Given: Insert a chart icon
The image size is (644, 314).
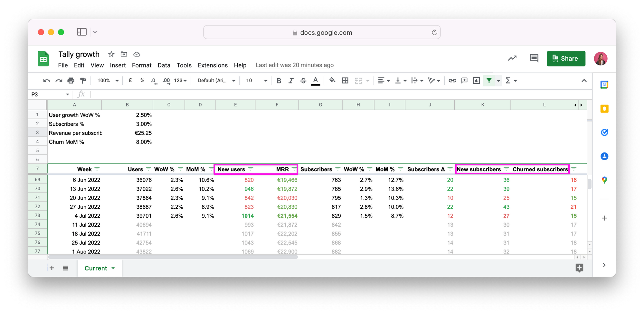Looking at the screenshot, I should 477,81.
